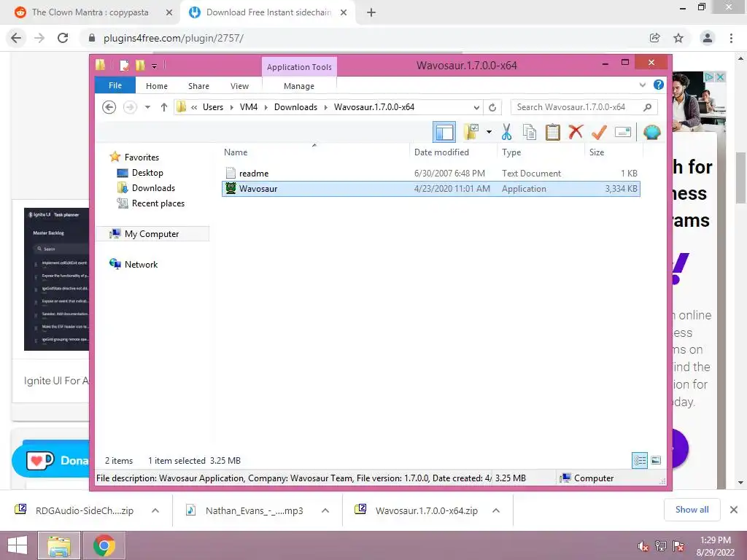Viewport: 747px width, 560px height.
Task: Click New Folder icon in Explorer title bar
Action: pos(140,65)
